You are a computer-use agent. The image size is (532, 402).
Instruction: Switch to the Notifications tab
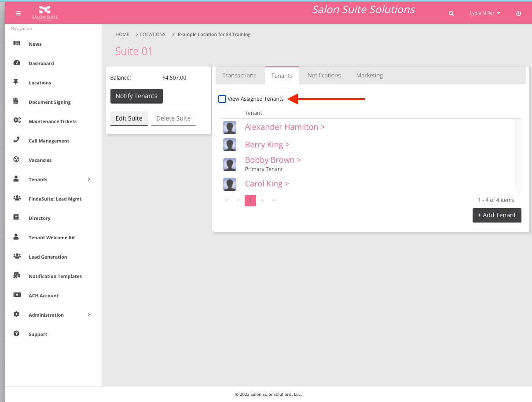(324, 75)
